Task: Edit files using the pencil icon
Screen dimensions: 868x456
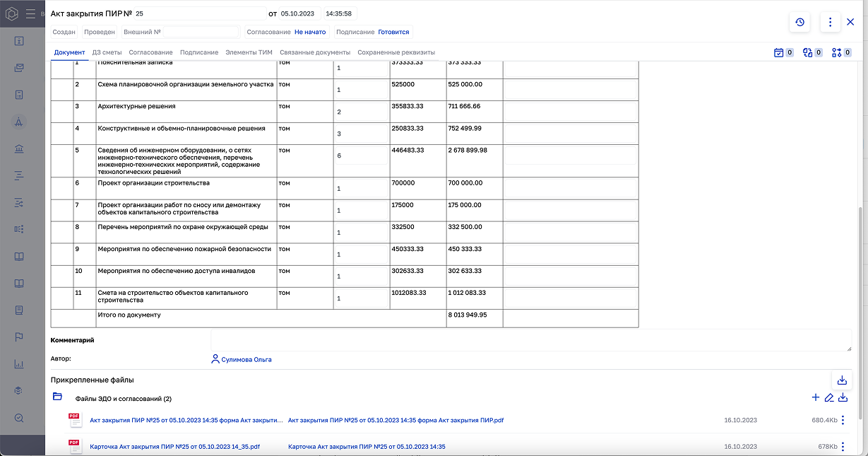Action: [x=829, y=398]
